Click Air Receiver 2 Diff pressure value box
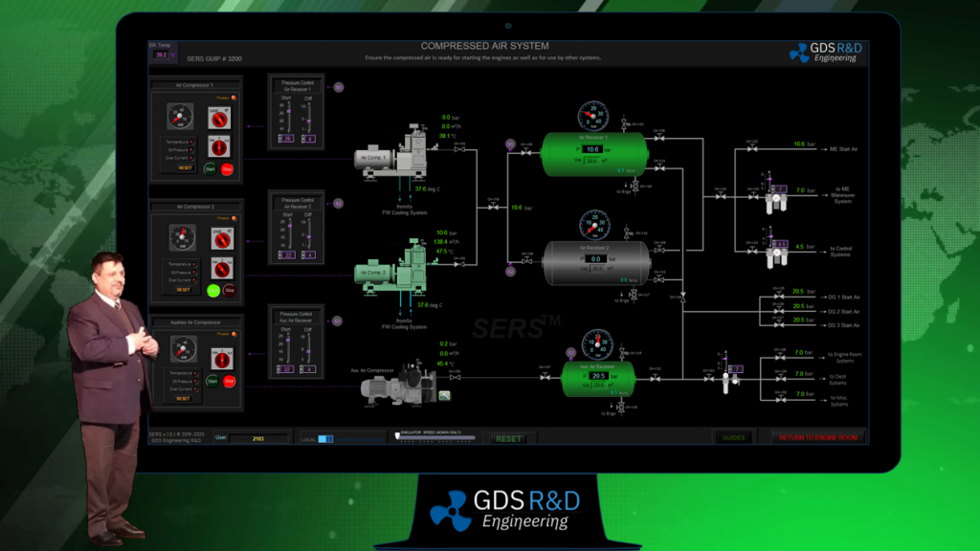Image resolution: width=980 pixels, height=551 pixels. coord(308,254)
